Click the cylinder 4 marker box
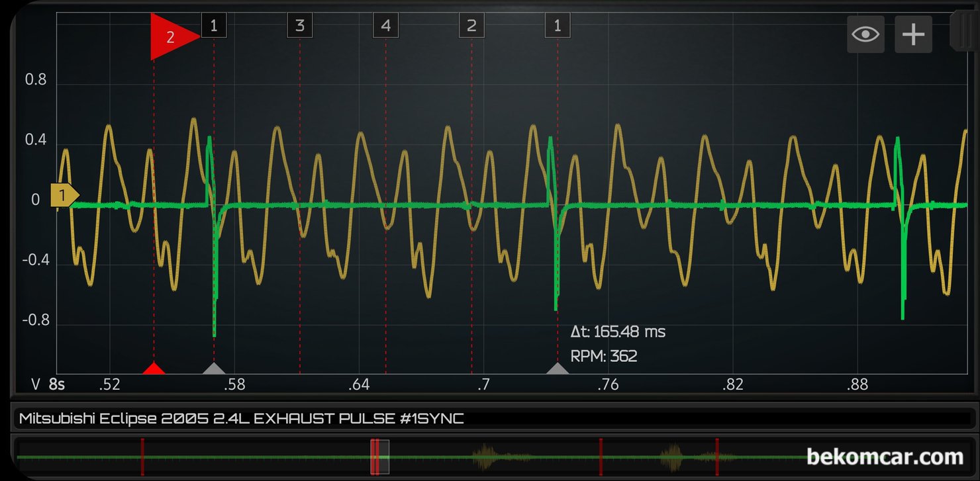The image size is (980, 481). pyautogui.click(x=386, y=26)
